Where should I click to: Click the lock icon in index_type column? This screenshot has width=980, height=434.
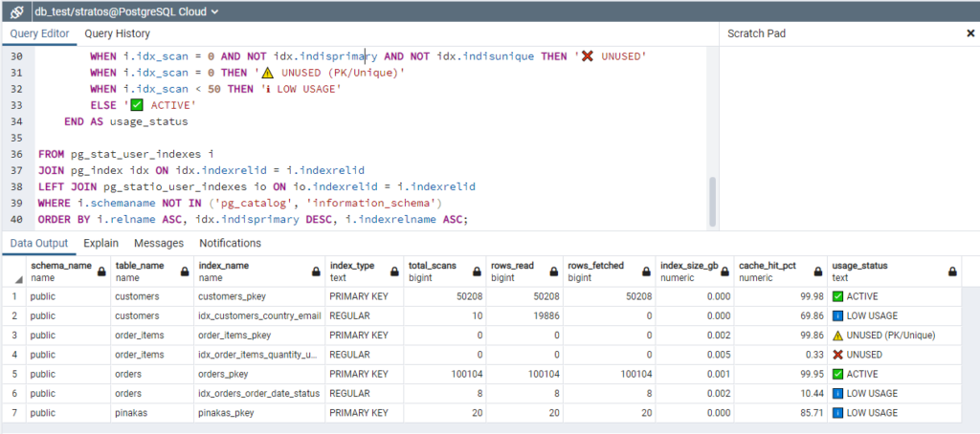pos(394,271)
